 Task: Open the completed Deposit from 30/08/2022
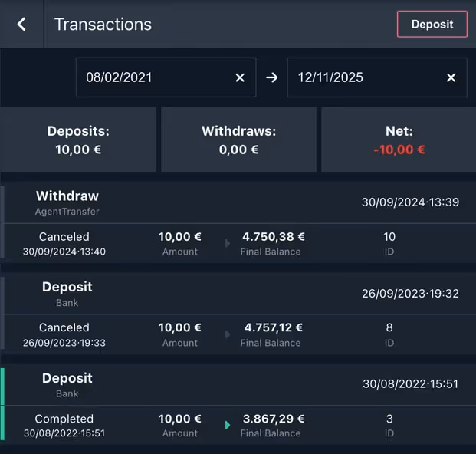(67, 384)
